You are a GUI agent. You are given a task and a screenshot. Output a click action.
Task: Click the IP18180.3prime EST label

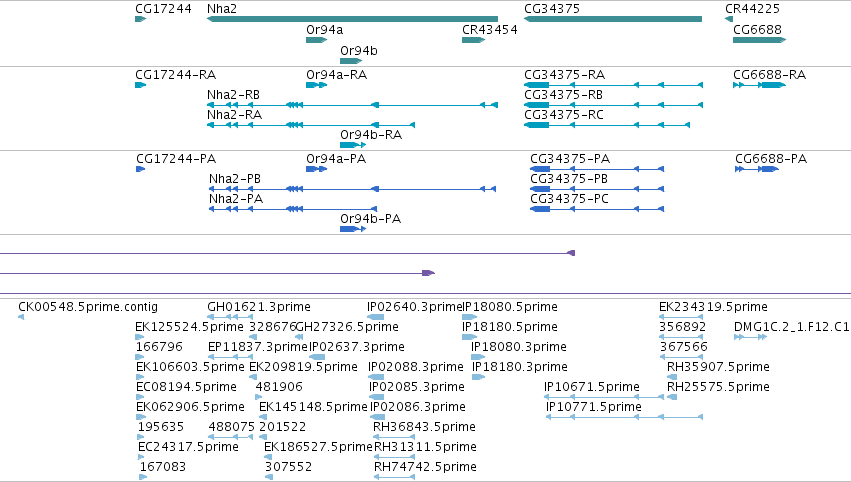520,367
